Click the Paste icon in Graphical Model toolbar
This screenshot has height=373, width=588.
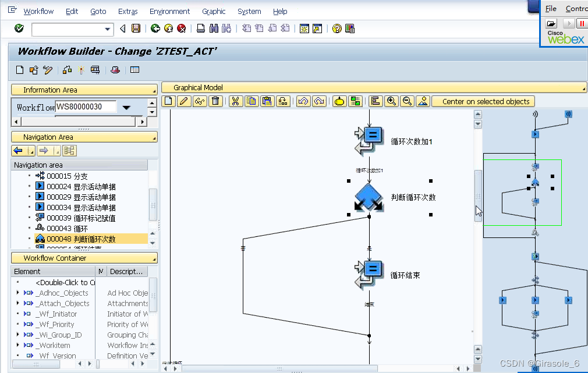pyautogui.click(x=267, y=101)
